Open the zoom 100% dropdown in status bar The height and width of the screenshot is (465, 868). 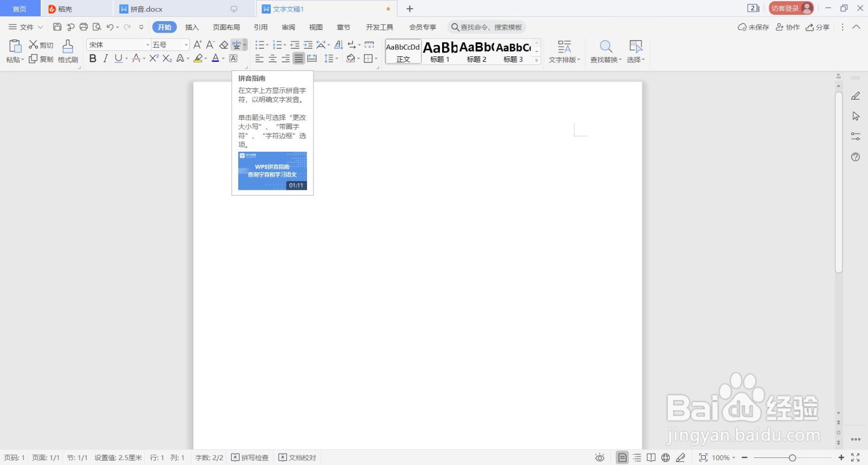point(733,457)
